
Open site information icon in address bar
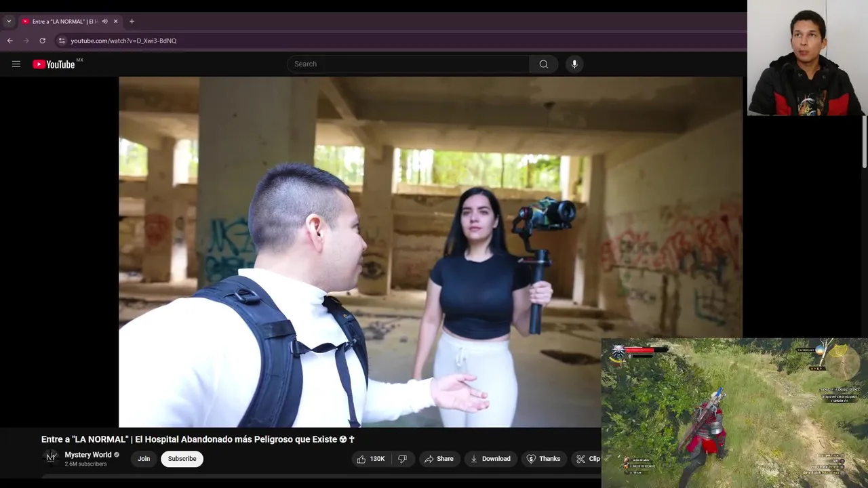pos(62,41)
